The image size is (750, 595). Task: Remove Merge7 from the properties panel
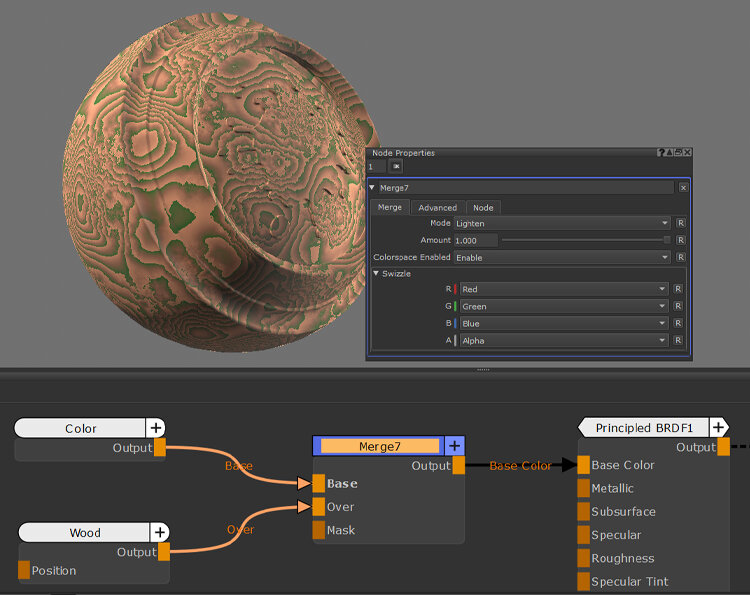683,187
